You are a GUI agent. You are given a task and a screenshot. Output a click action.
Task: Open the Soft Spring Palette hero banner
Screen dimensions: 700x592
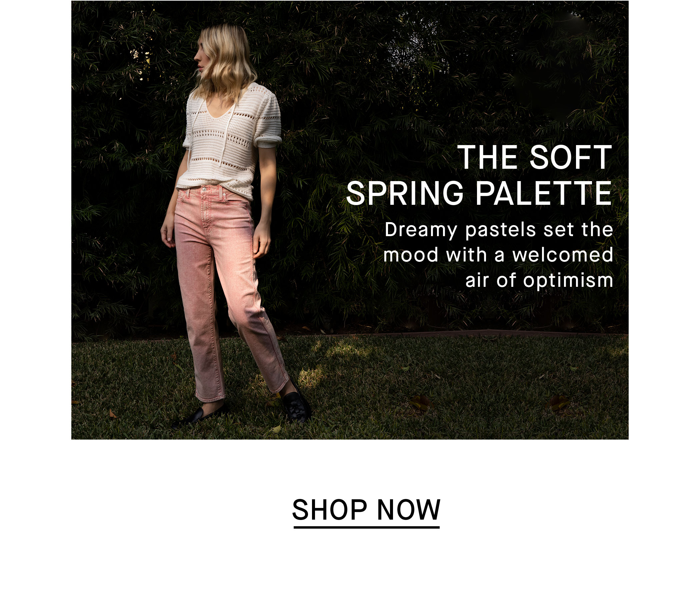(350, 220)
